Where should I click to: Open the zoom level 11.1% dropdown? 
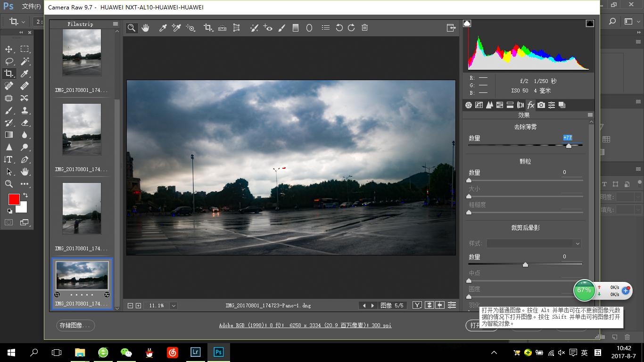pos(173,305)
